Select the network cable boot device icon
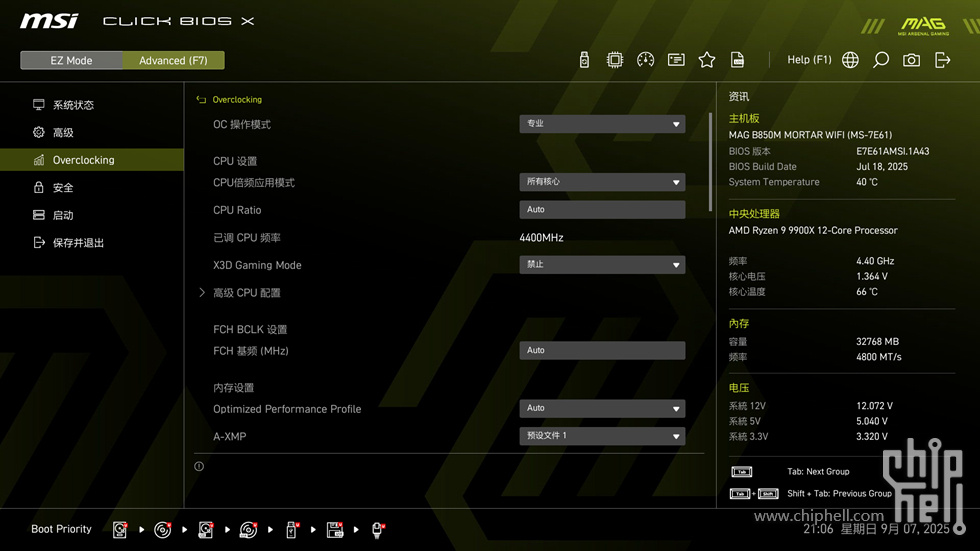Image resolution: width=980 pixels, height=551 pixels. [x=378, y=530]
